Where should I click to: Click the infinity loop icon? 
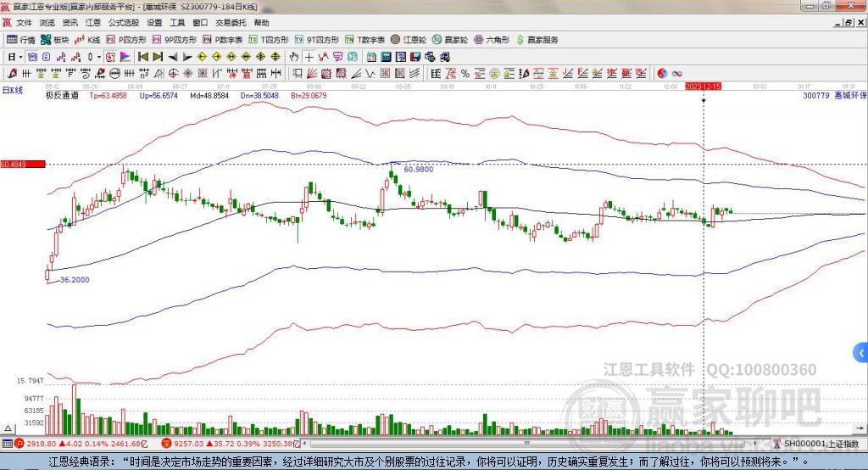tap(677, 73)
